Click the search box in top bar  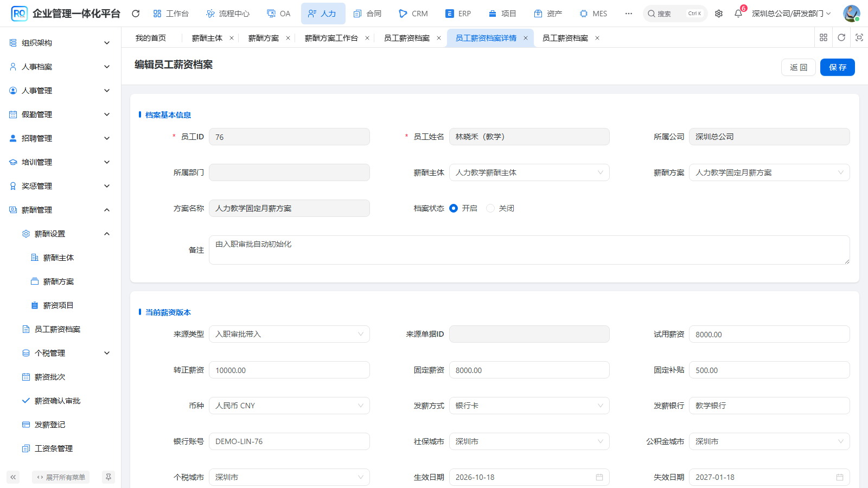point(675,14)
